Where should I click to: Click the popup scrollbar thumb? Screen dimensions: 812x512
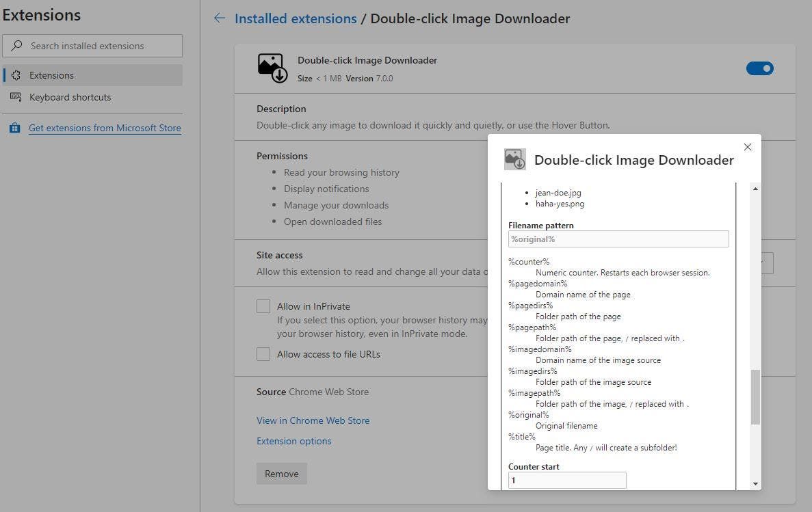pyautogui.click(x=755, y=397)
